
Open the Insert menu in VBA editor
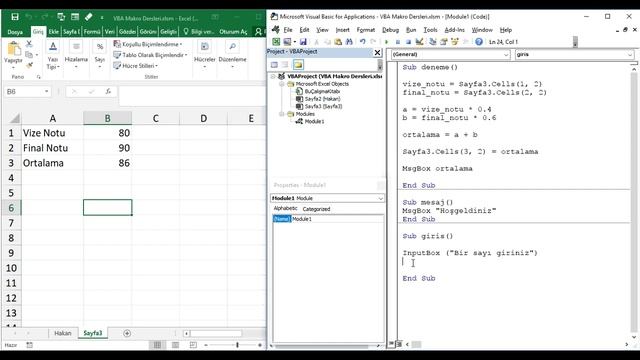342,30
